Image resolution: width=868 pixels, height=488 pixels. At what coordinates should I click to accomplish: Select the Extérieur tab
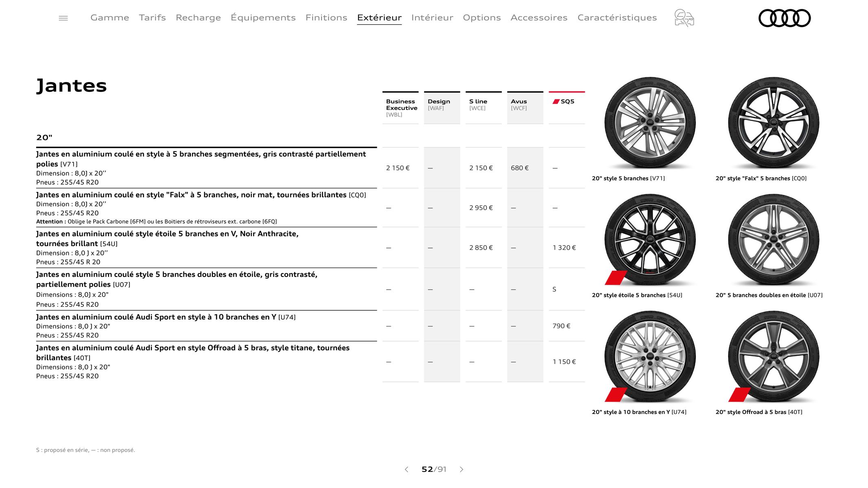[x=379, y=17]
